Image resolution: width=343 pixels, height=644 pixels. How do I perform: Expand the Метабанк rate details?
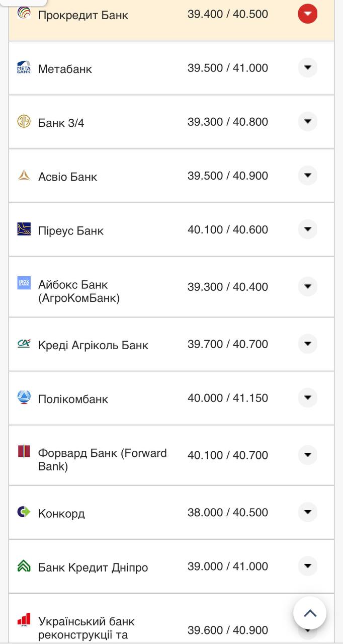(x=307, y=67)
